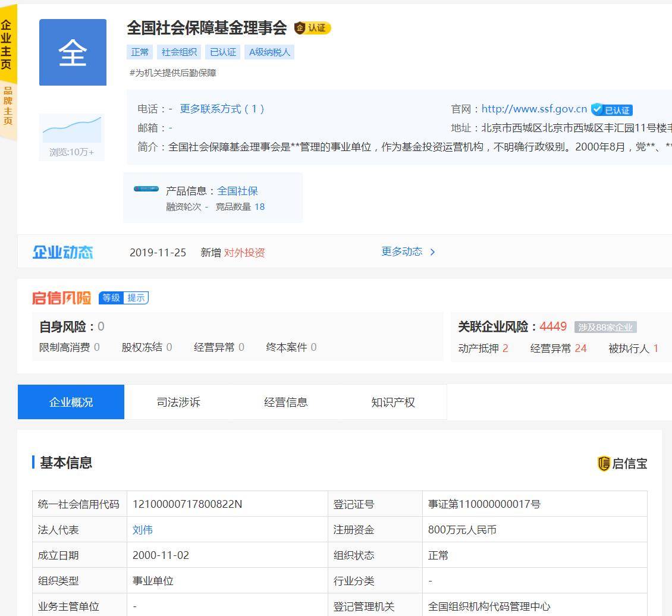This screenshot has height=616, width=672.
Task: Click the 对外投资 news update link
Action: pos(244,253)
